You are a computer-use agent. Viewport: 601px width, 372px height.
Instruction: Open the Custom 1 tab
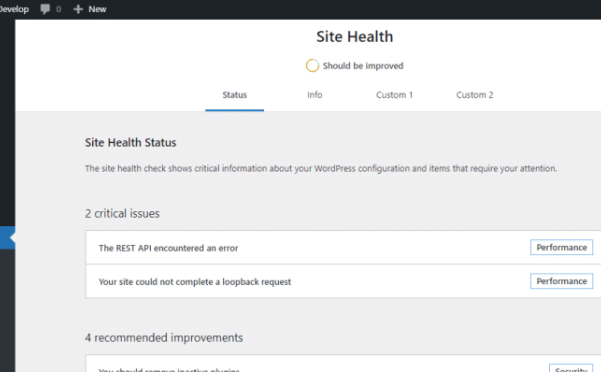click(x=394, y=95)
